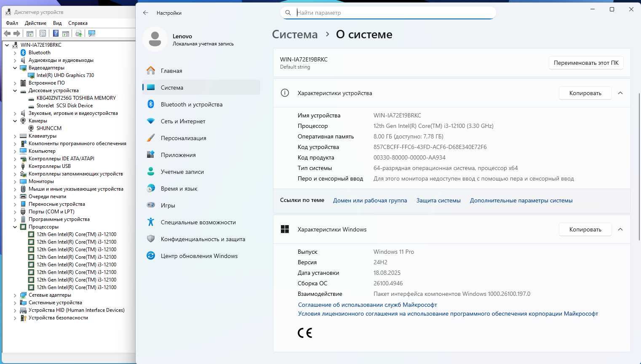The image size is (641, 364).
Task: Collapse the Видеоадаптеры tree node
Action: tap(15, 68)
